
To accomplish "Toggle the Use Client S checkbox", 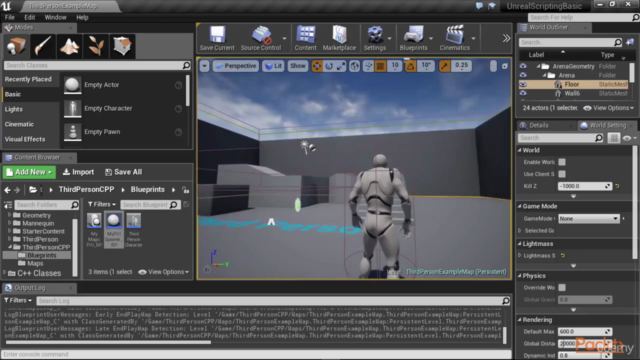I will pyautogui.click(x=562, y=174).
